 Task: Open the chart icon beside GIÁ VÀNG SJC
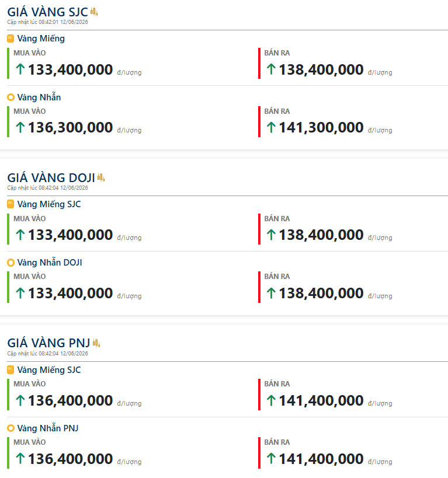coord(94,12)
